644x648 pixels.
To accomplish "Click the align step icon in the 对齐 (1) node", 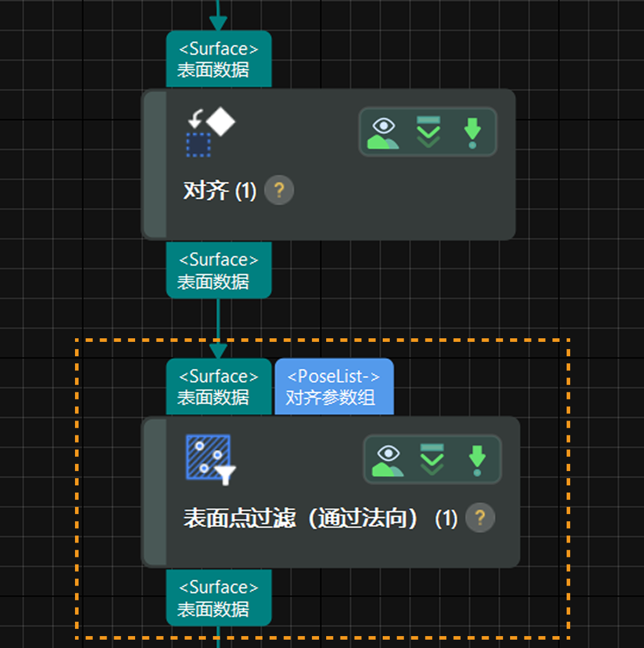I will point(211,132).
